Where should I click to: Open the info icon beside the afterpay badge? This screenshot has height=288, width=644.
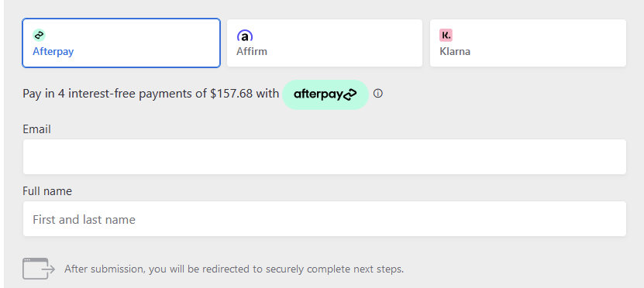pos(378,94)
